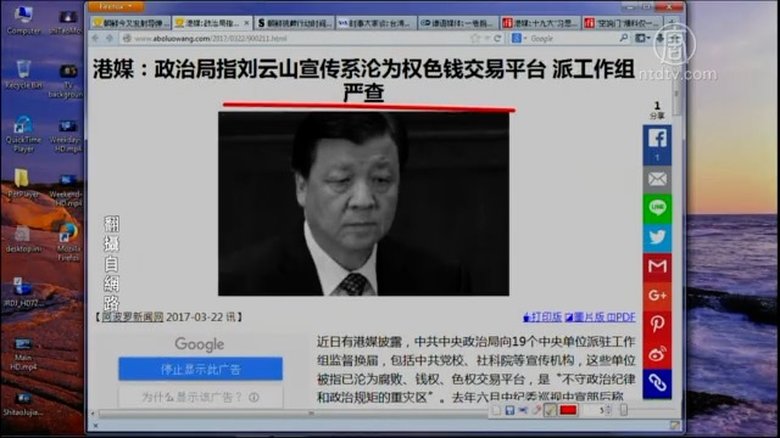Open the 打印版 print version link

(545, 317)
